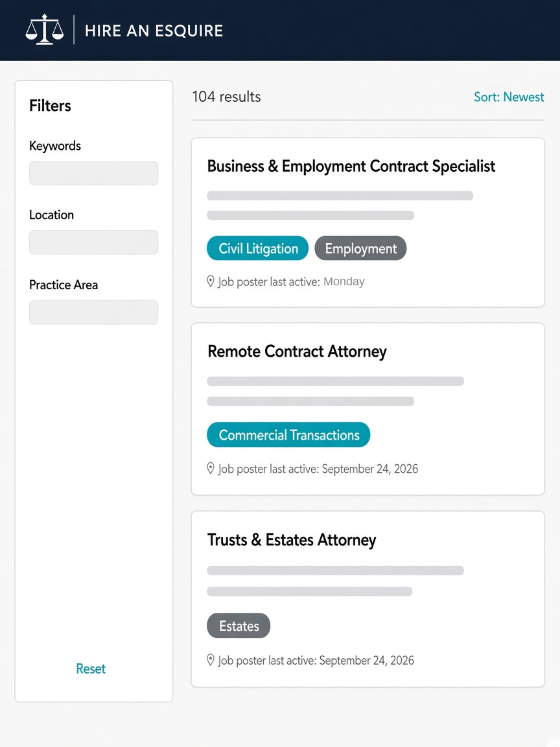Select the Commercial Transactions tag
The width and height of the screenshot is (560, 747).
288,434
